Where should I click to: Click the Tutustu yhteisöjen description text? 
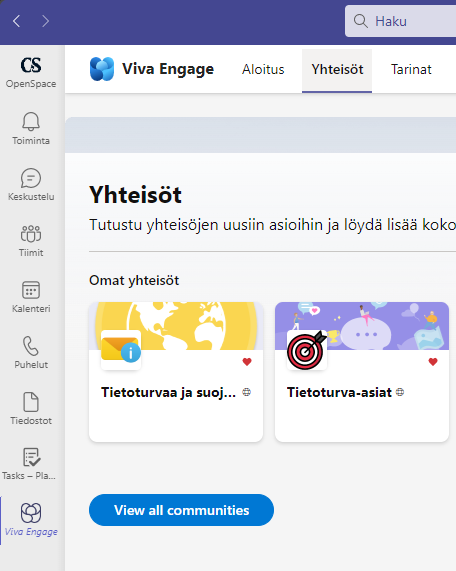point(272,225)
